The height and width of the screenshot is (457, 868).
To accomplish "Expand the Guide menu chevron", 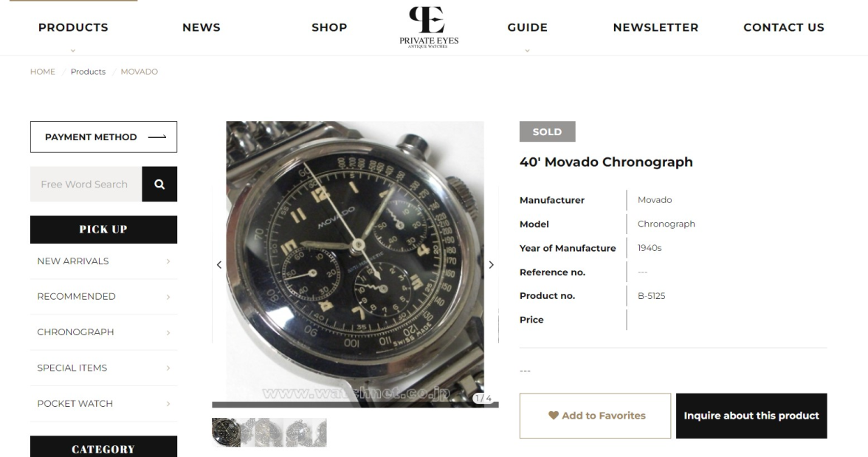I will (x=527, y=50).
